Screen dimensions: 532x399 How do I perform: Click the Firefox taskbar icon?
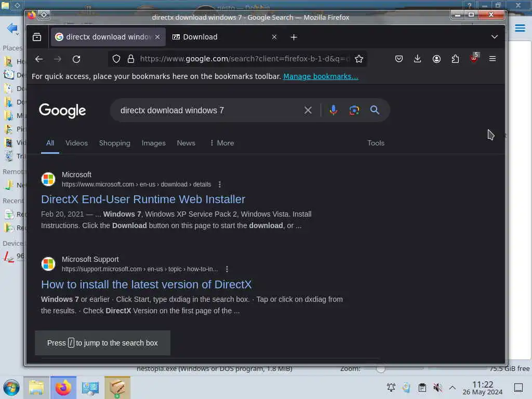click(x=63, y=388)
